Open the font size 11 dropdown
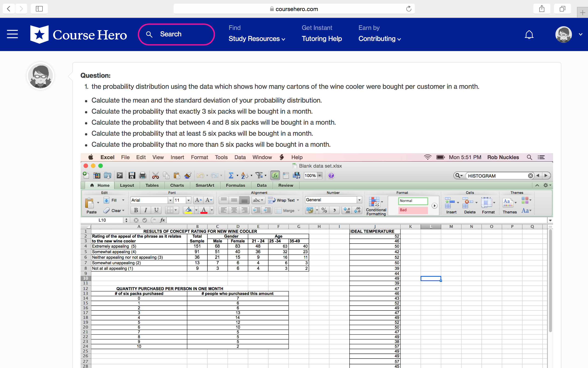The image size is (588, 368). point(189,200)
